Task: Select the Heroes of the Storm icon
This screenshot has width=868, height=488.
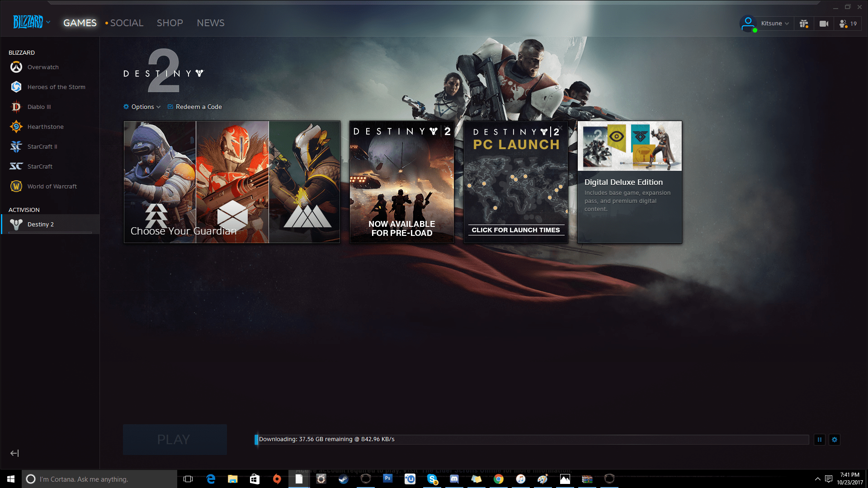Action: (x=16, y=87)
